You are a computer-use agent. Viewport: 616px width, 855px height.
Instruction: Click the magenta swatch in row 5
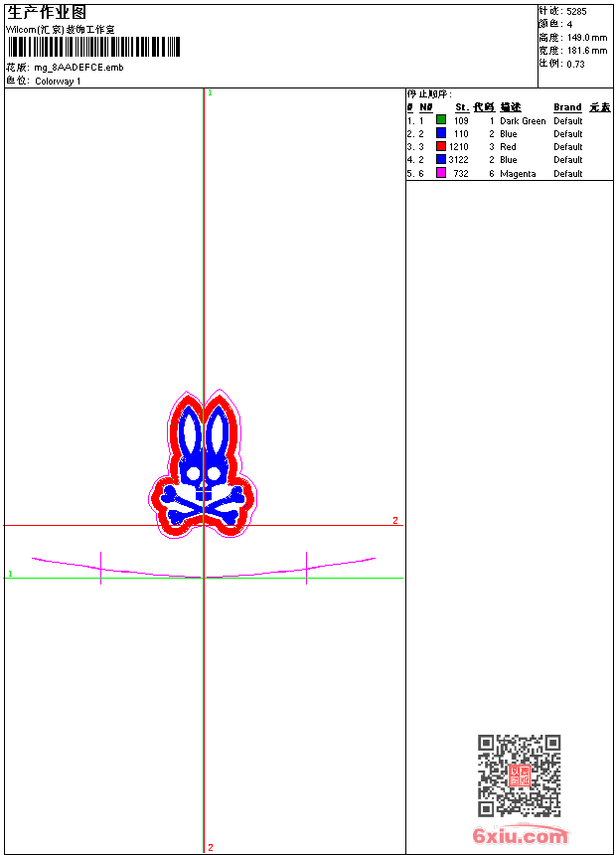point(441,173)
